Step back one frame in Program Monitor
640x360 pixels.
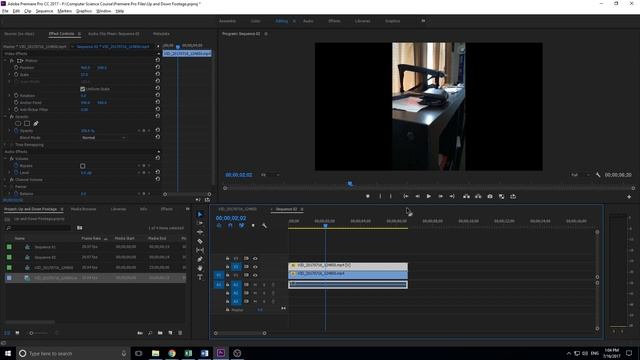tap(417, 196)
